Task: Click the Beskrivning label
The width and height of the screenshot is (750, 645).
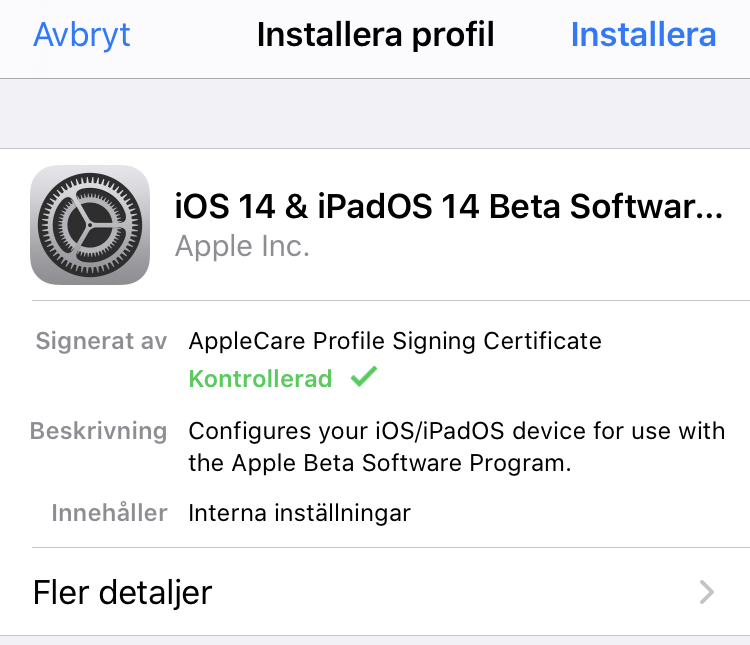Action: point(98,432)
